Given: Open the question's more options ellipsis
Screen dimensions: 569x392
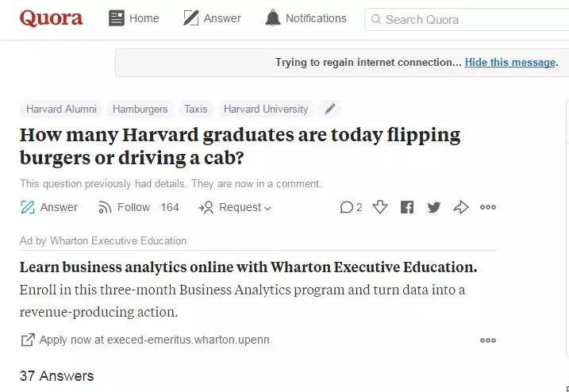Looking at the screenshot, I should click(488, 207).
